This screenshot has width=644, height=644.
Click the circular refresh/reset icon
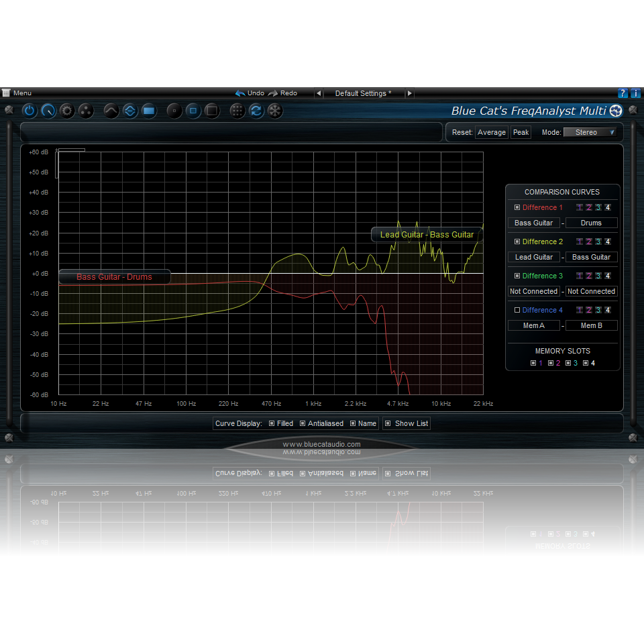(x=256, y=111)
